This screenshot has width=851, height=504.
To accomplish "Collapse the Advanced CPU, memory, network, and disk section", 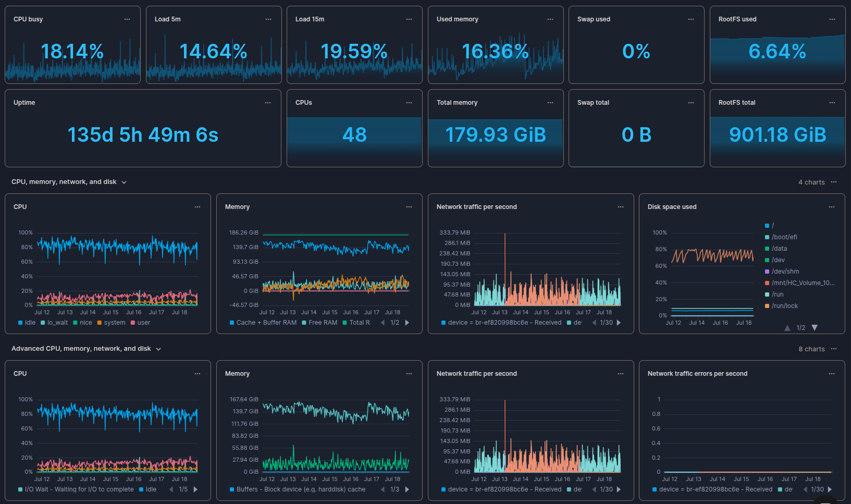I will click(x=158, y=349).
